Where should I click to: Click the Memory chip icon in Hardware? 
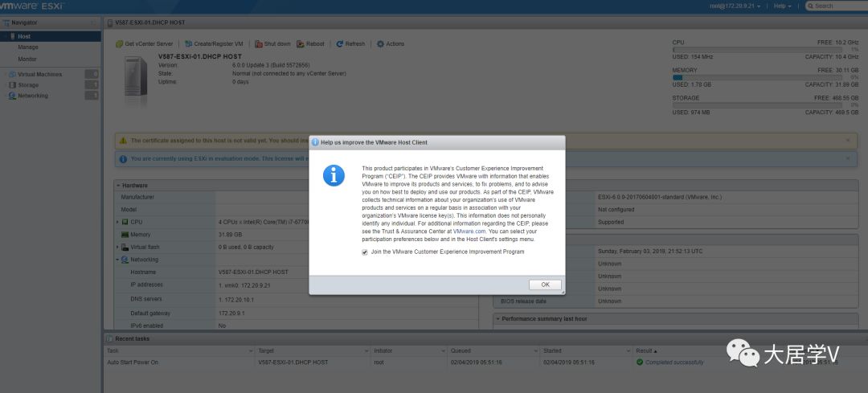(125, 235)
